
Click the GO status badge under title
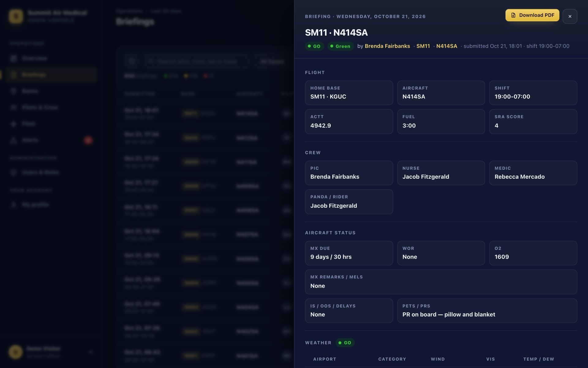point(314,46)
